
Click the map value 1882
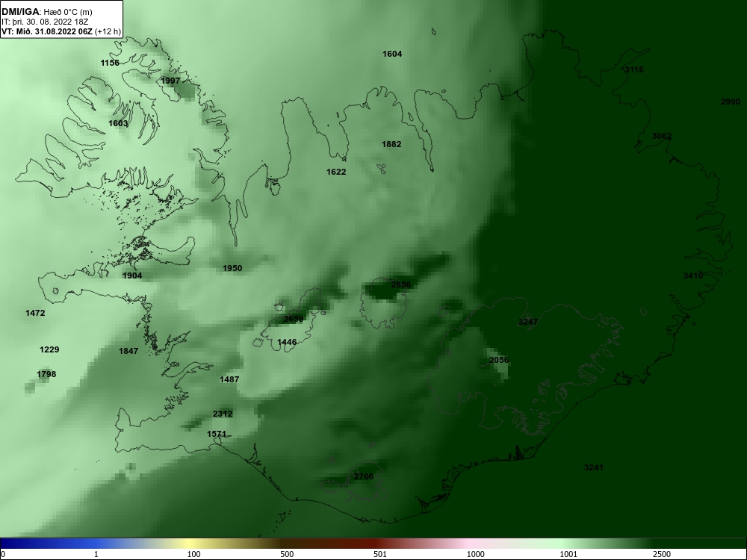391,144
